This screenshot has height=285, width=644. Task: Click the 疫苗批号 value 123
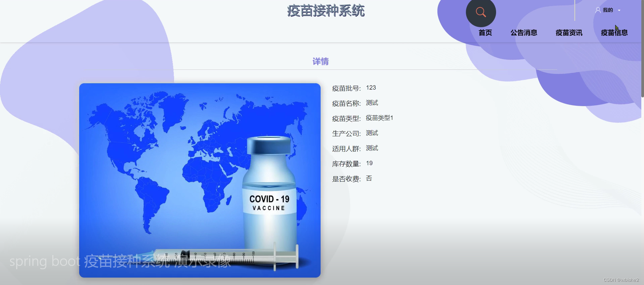point(371,88)
